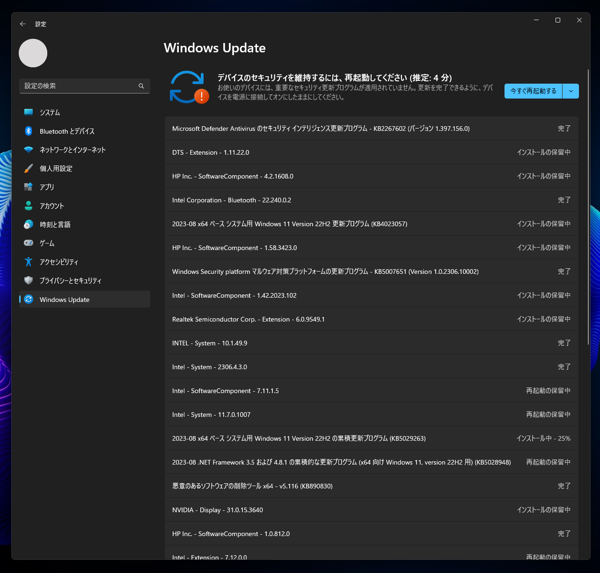Close the Settings window

click(x=579, y=20)
